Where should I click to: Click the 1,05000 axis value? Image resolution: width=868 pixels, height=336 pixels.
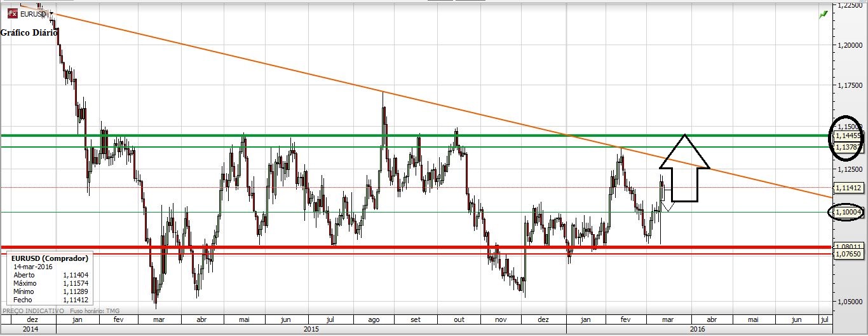click(850, 302)
